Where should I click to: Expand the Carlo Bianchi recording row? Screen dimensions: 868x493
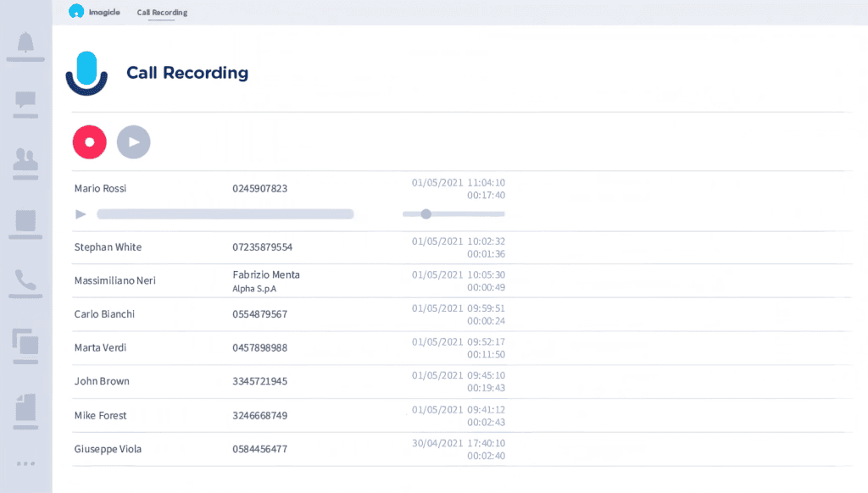click(103, 313)
